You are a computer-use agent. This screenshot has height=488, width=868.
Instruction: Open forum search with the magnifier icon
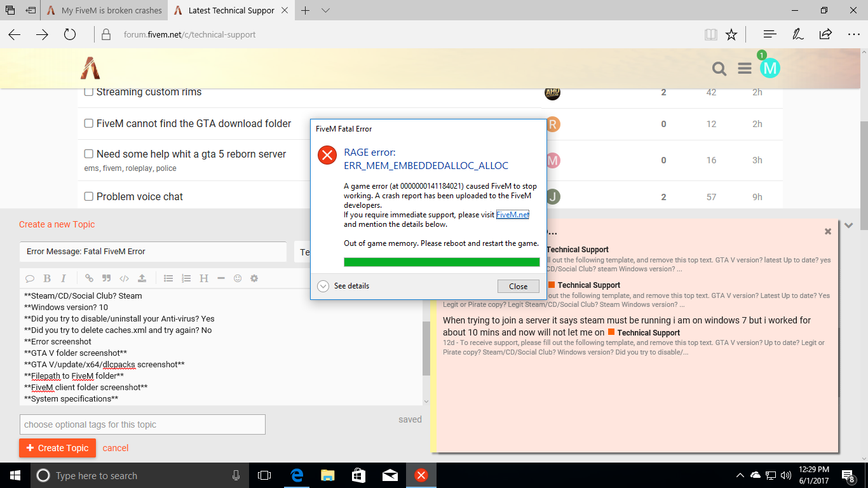coord(719,69)
